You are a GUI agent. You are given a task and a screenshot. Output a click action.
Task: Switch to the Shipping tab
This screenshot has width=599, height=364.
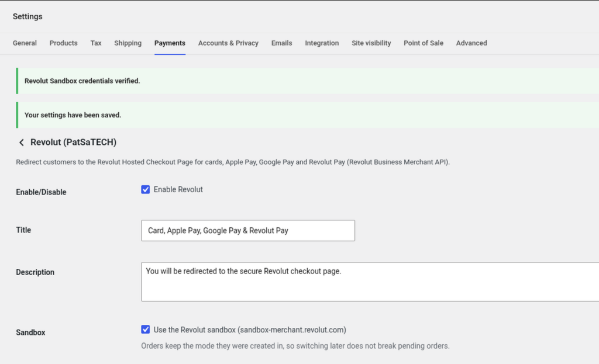coord(128,43)
